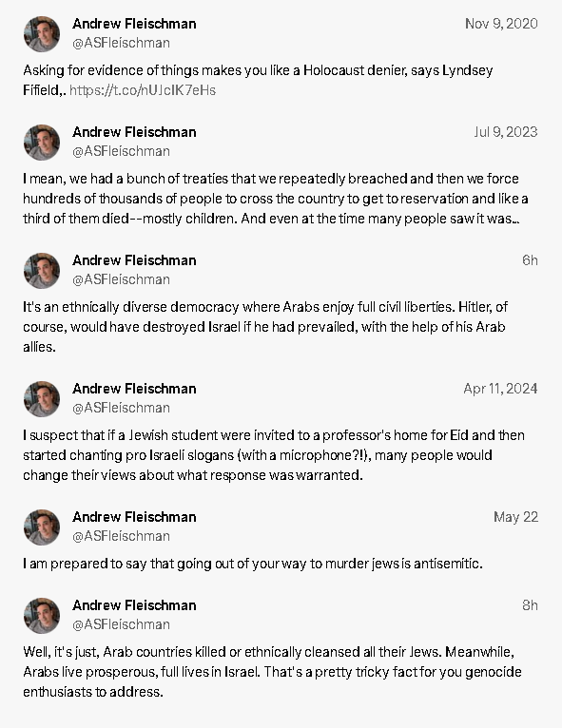Screen dimensions: 562x728
Task: Open @ASFleischman handle on Jul 9, 2023 tweet
Action: coord(121,151)
